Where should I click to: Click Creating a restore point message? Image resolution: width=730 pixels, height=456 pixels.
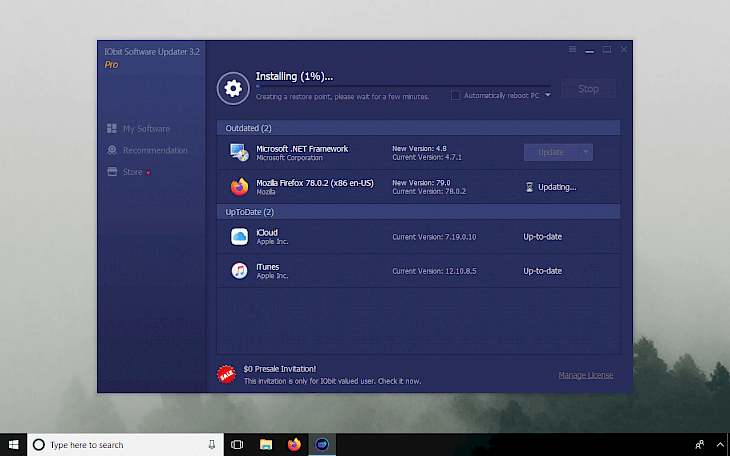click(342, 97)
